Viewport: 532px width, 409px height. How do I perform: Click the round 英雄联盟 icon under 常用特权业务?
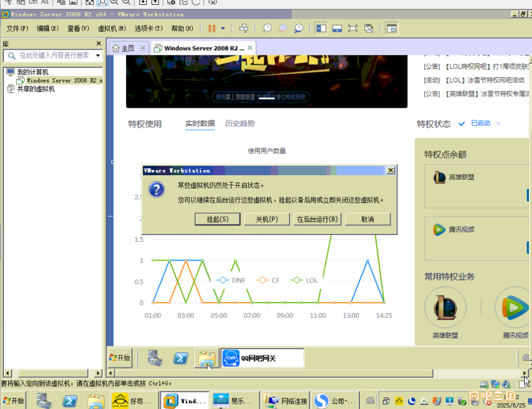[x=445, y=308]
